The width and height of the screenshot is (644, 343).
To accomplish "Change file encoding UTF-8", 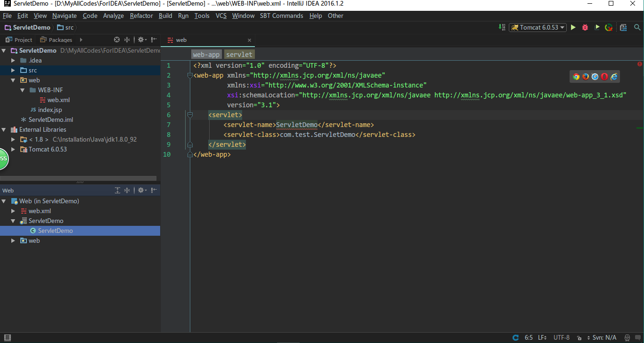I will (562, 338).
